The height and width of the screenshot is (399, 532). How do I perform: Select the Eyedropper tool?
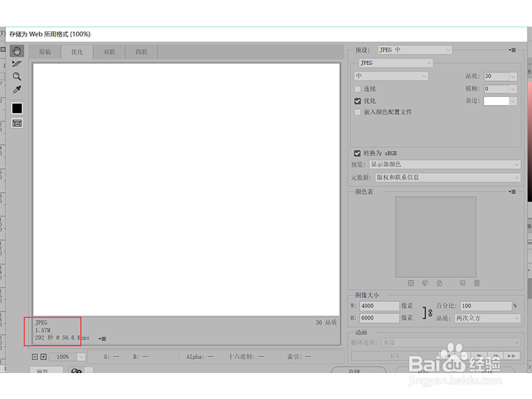coord(17,89)
